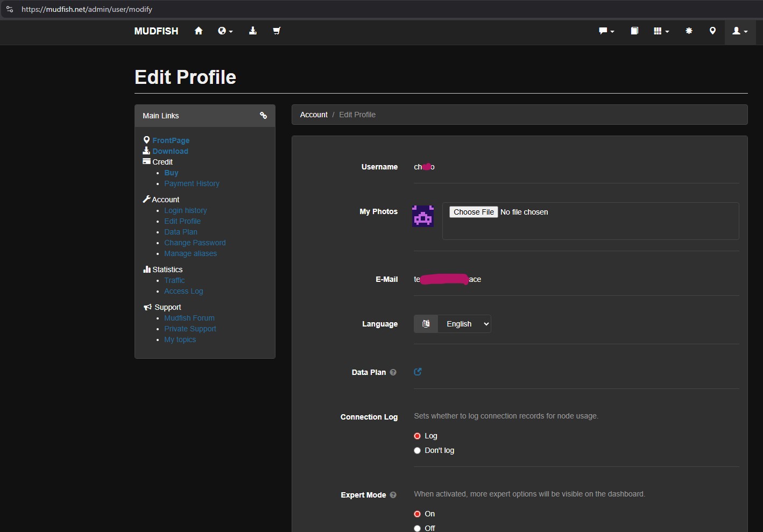Expand the user account dropdown menu

coord(740,31)
